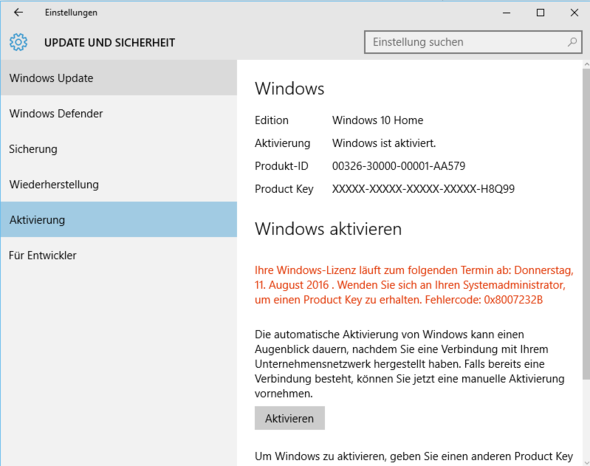Click the settings gear icon

click(18, 42)
